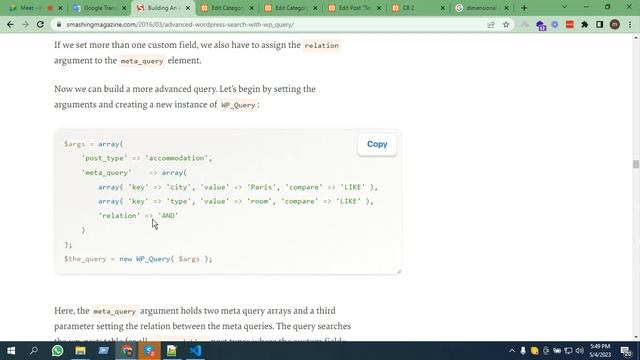
Task: Open Chrome's three-dot menu
Action: [630, 24]
